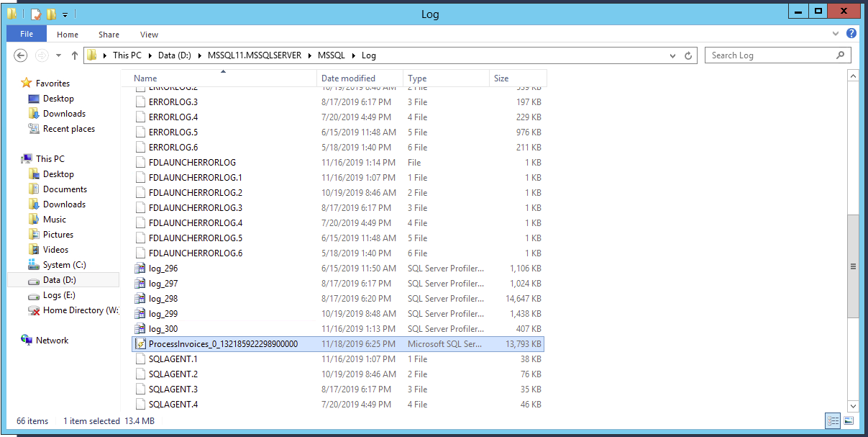Open the Logs (E:) drive
The height and width of the screenshot is (437, 868).
coord(58,295)
